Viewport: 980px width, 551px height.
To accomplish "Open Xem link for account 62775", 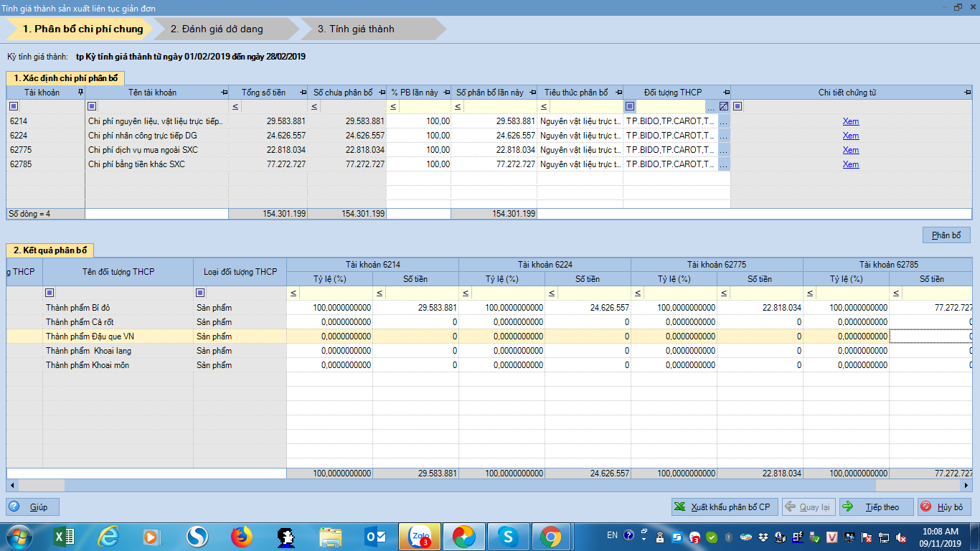I will [850, 150].
